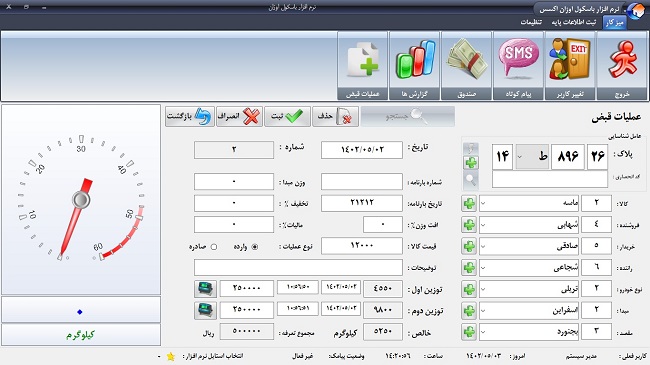Viewport: 650px width, 365px height.
Task: Click the origin weight (وزن مبدا) field
Action: pos(234,182)
